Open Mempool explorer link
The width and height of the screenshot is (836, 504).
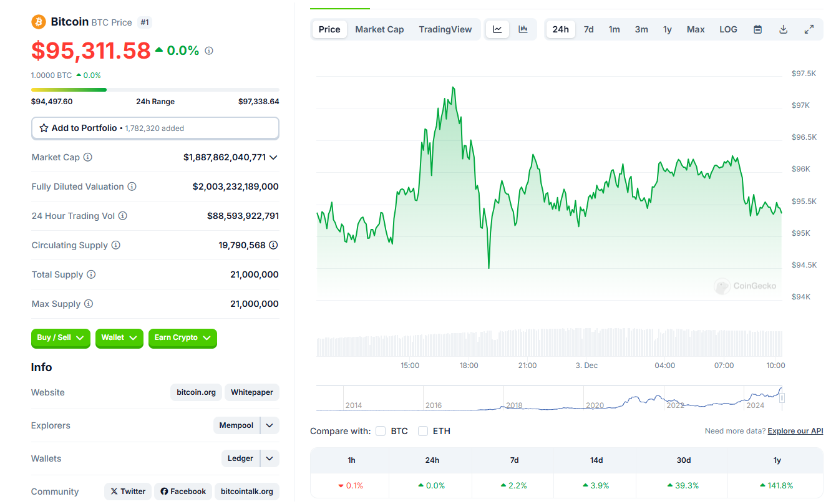[236, 425]
